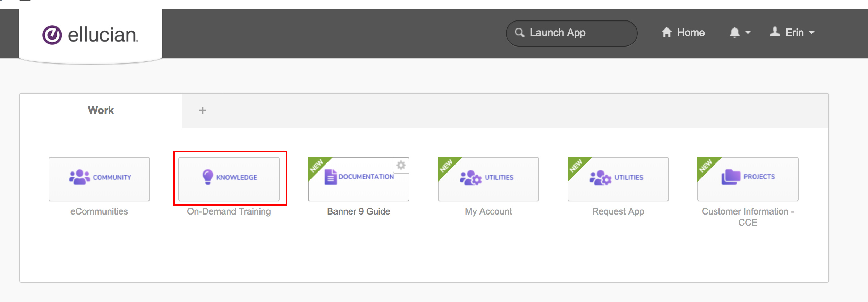Click the ellucian logo
The image size is (868, 302).
(91, 35)
